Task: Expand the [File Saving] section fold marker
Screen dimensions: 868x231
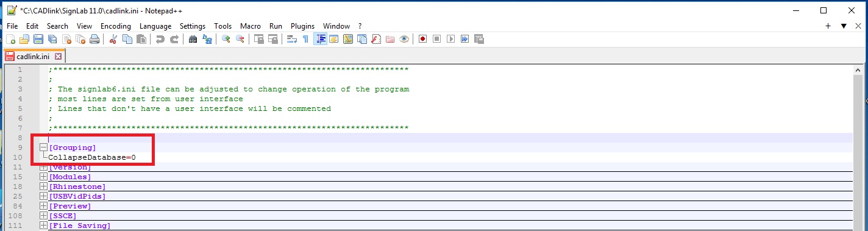Action: (43, 226)
